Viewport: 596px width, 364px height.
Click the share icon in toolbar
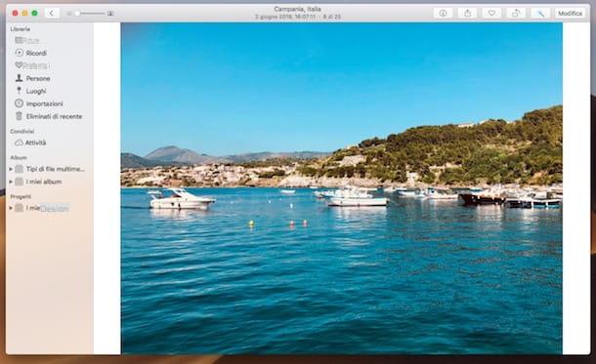point(468,14)
